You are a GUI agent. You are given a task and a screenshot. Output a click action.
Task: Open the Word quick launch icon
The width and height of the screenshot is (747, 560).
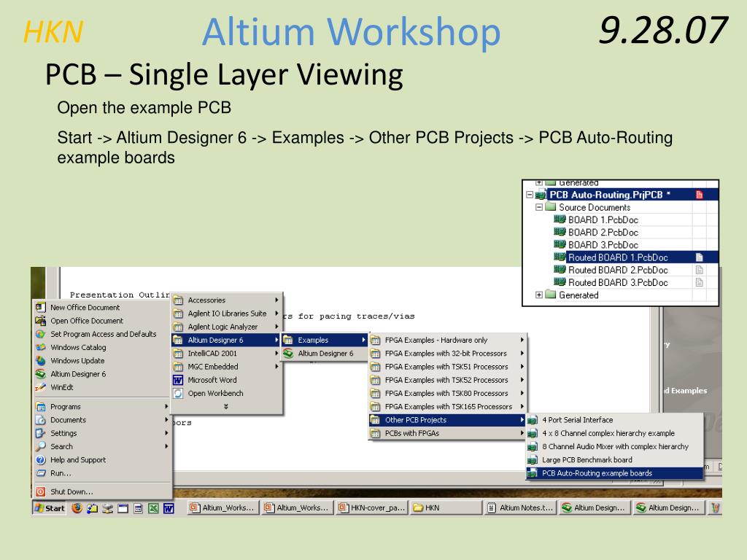pos(169,508)
